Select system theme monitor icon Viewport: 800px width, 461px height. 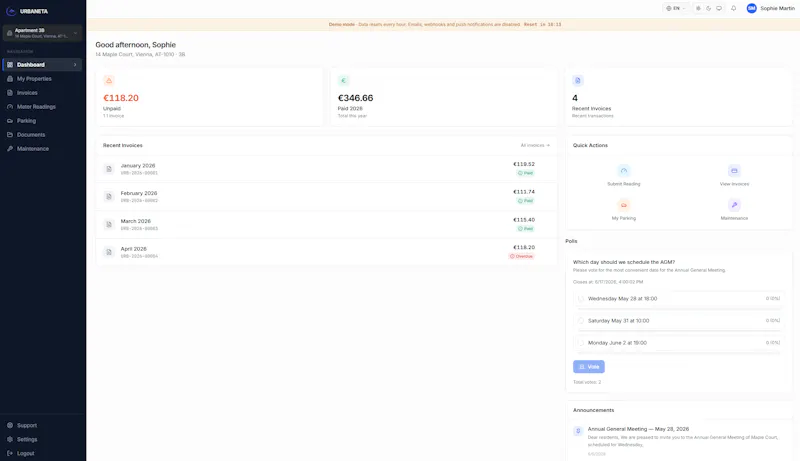719,8
